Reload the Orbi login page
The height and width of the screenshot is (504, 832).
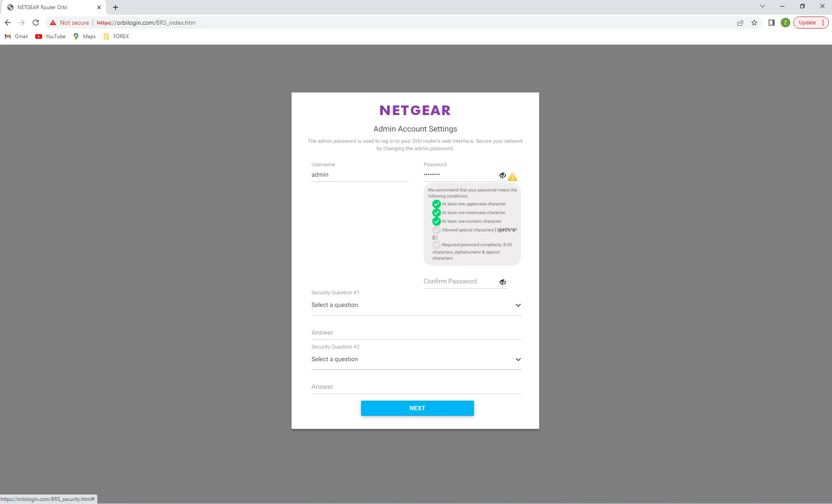click(x=36, y=23)
